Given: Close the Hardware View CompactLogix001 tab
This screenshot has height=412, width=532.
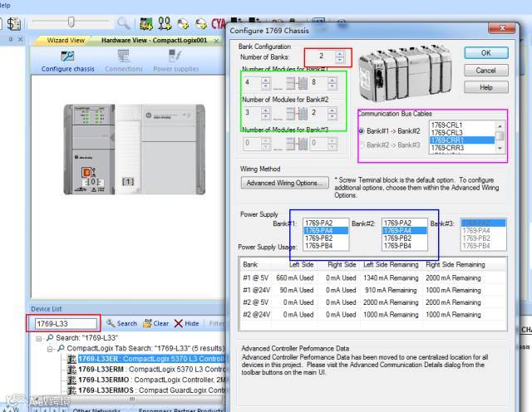Looking at the screenshot, I should tap(216, 41).
